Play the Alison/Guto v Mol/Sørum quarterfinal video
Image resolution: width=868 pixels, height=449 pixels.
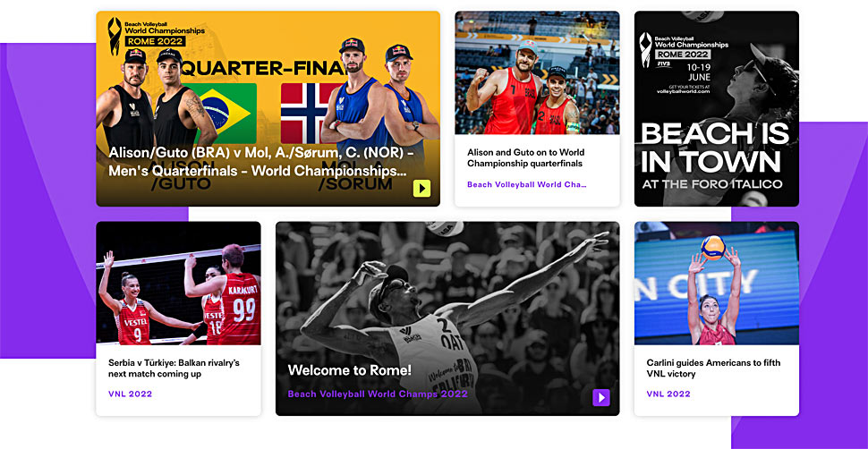coord(421,188)
